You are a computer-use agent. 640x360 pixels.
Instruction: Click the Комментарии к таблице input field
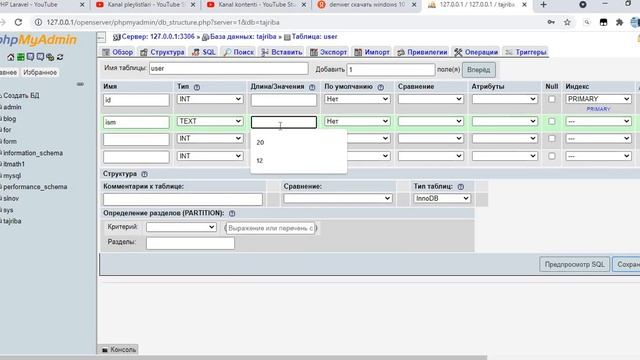(x=182, y=199)
